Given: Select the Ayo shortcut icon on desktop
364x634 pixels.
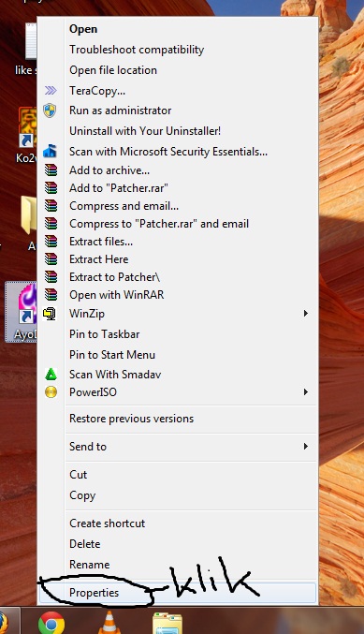Looking at the screenshot, I should coord(22,311).
